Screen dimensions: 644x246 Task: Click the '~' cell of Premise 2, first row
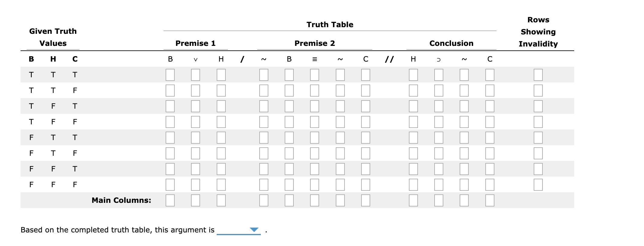tap(263, 75)
